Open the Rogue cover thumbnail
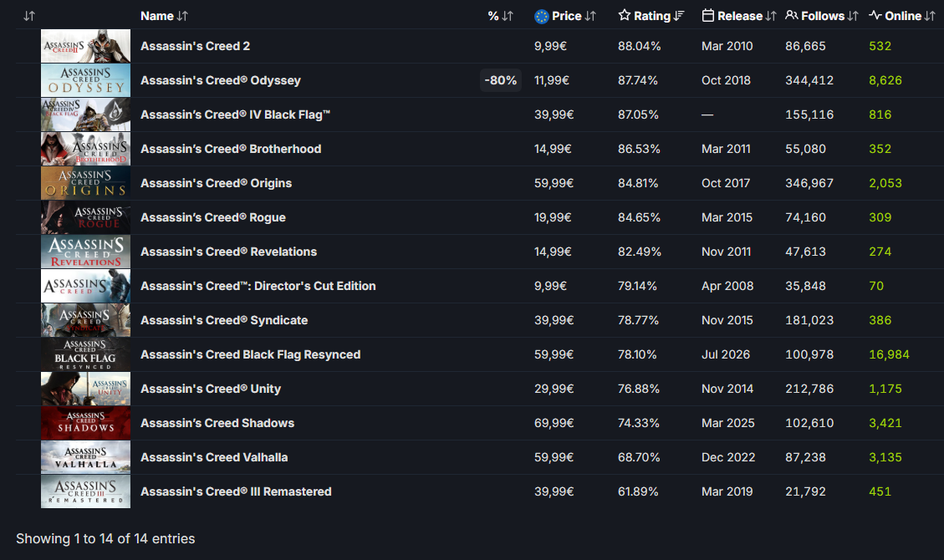The image size is (944, 560). tap(85, 218)
